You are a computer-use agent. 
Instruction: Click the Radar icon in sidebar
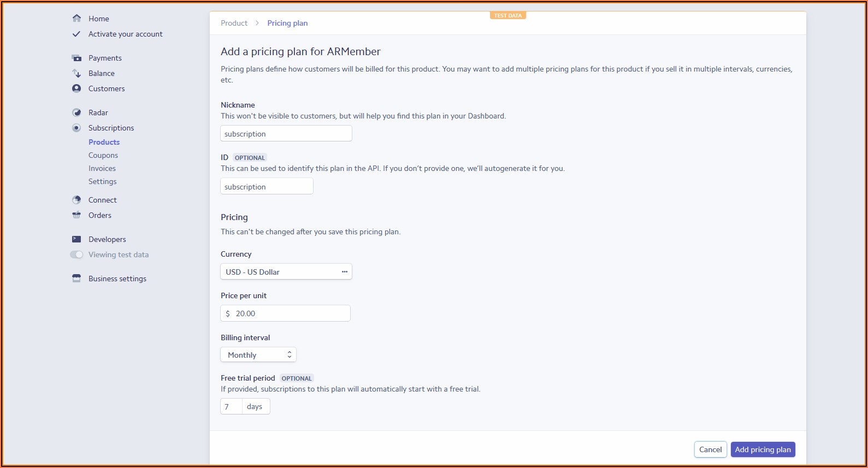click(76, 112)
